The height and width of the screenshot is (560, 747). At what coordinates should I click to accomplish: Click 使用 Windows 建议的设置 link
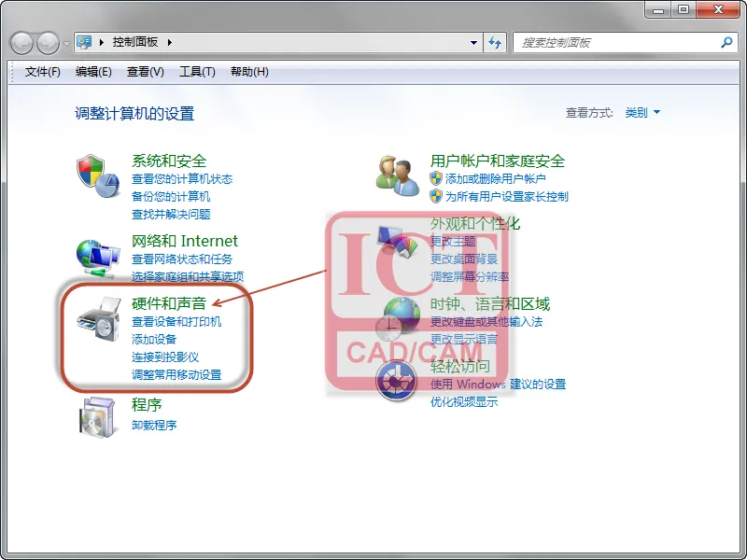pyautogui.click(x=498, y=385)
